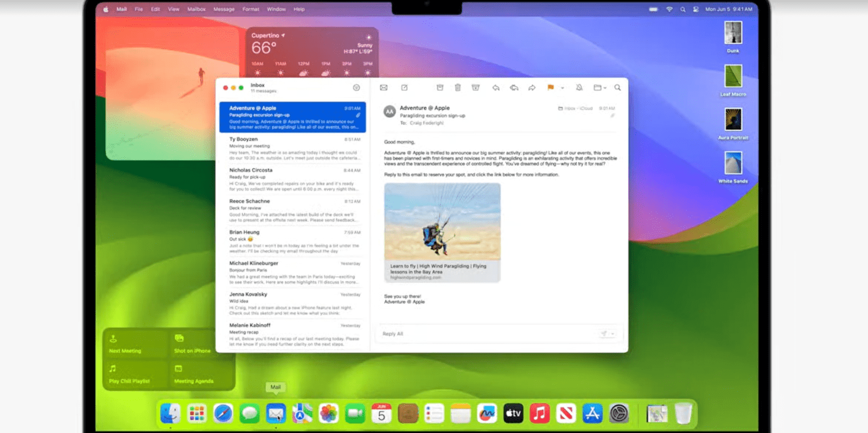
Task: Open the Mail menu
Action: (122, 9)
